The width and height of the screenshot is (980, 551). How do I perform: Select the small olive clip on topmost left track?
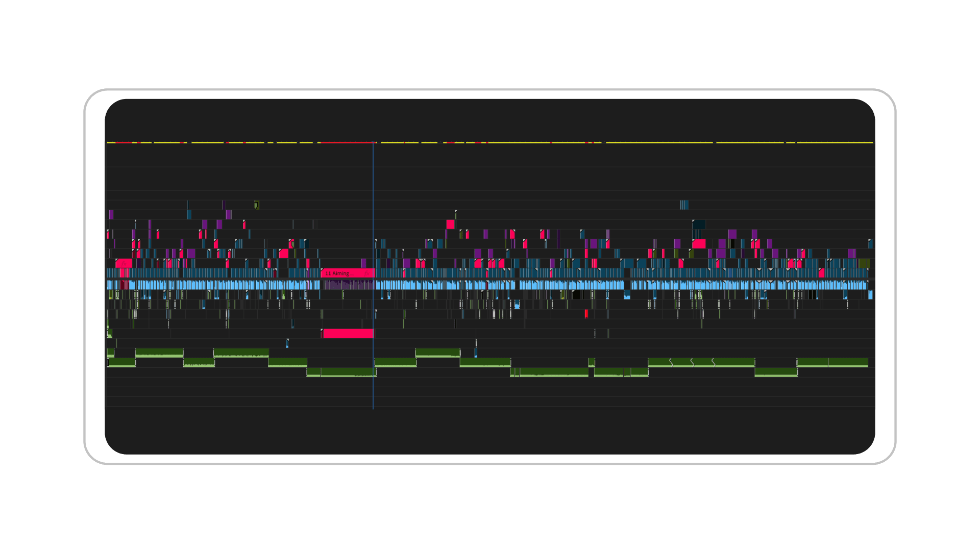(x=256, y=205)
